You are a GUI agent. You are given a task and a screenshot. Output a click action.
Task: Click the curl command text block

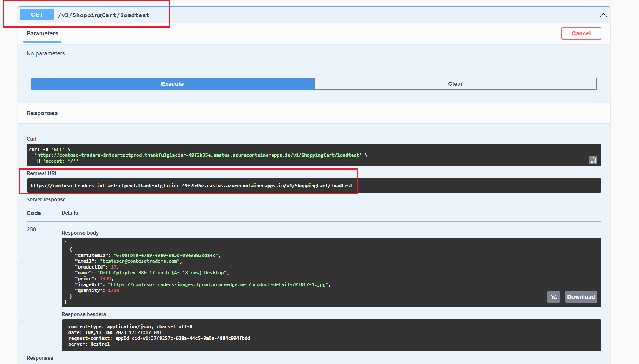coord(314,155)
